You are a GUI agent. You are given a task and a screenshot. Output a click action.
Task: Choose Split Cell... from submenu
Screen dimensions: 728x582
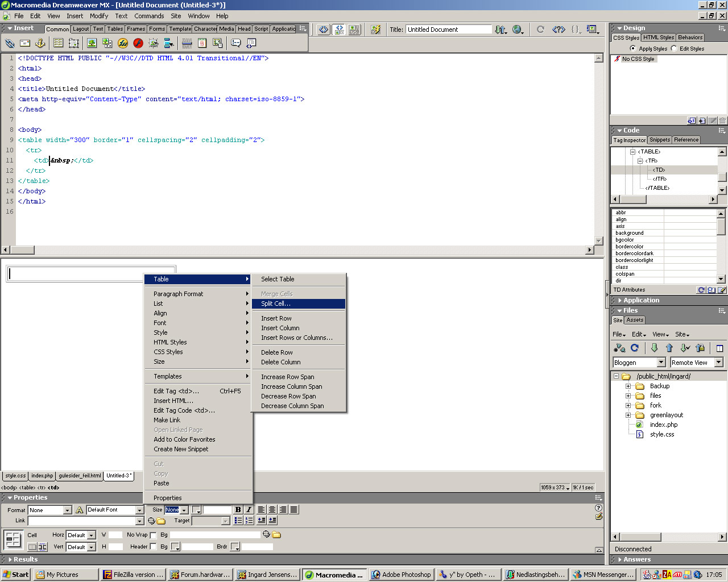(x=299, y=304)
